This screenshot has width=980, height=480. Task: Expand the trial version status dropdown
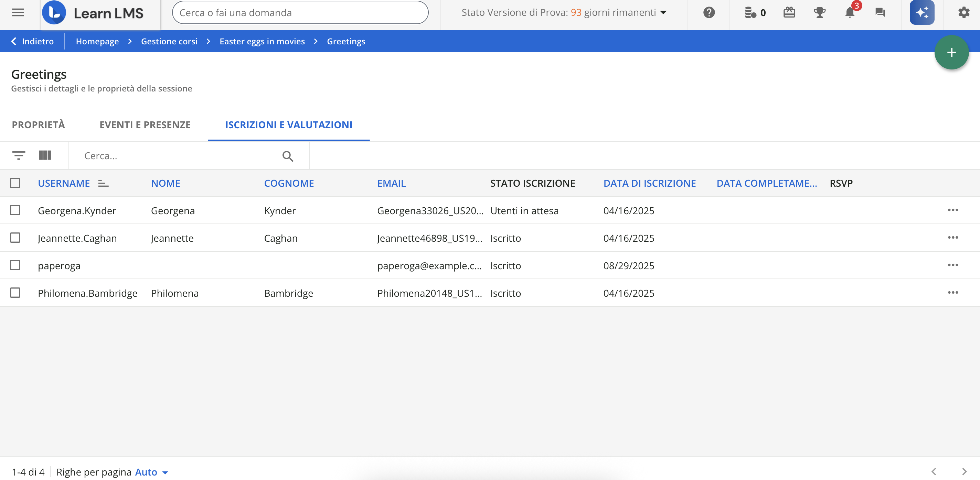click(x=663, y=12)
